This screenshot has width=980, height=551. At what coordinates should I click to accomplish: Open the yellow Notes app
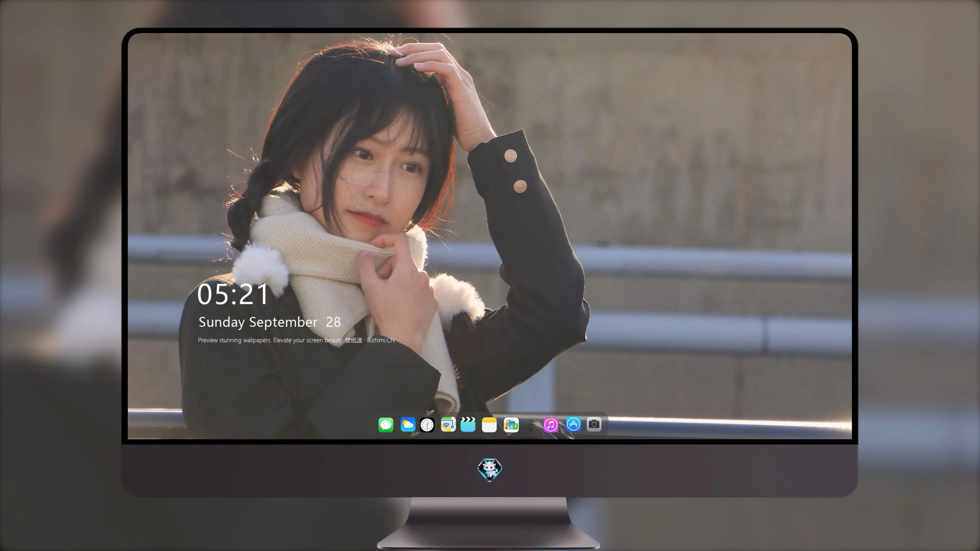click(x=489, y=425)
